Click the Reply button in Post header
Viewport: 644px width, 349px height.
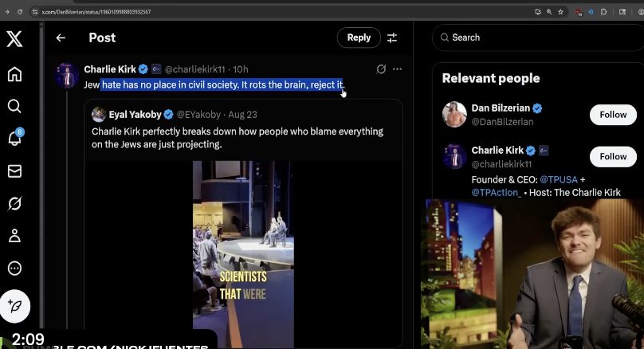click(359, 37)
